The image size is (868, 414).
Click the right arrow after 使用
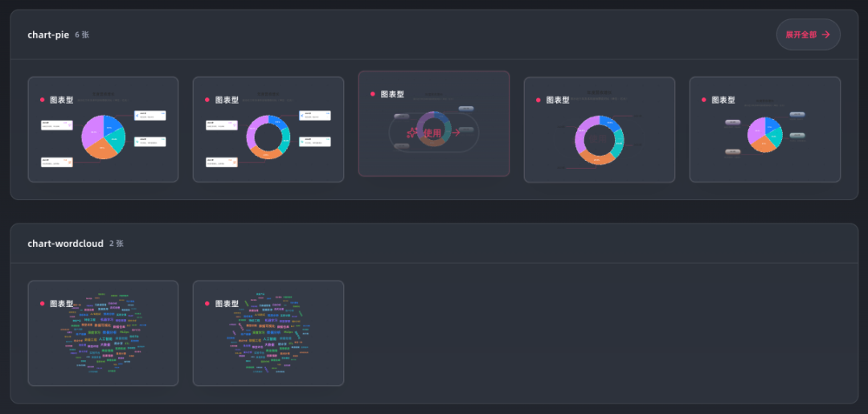tap(456, 133)
